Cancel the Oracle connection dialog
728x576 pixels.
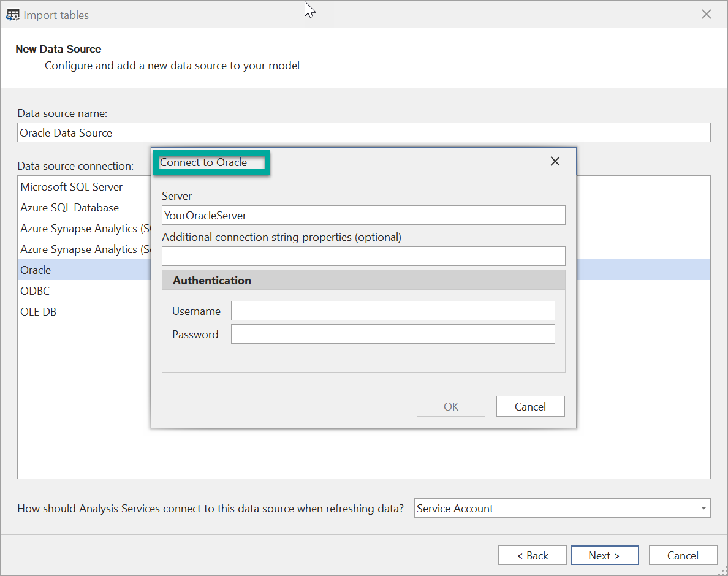click(530, 406)
